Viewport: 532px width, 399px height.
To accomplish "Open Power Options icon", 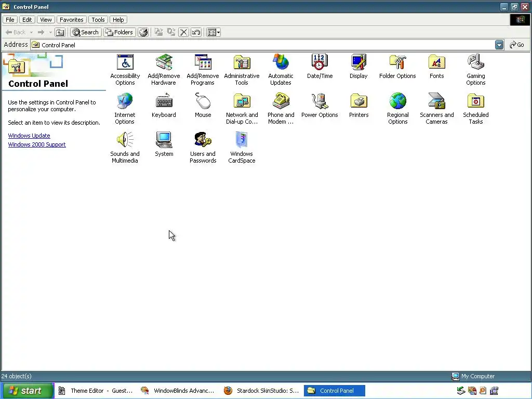I will pos(320,105).
